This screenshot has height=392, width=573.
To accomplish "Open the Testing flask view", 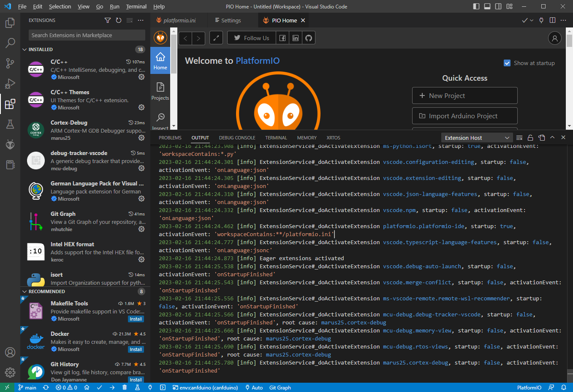I will [x=10, y=124].
